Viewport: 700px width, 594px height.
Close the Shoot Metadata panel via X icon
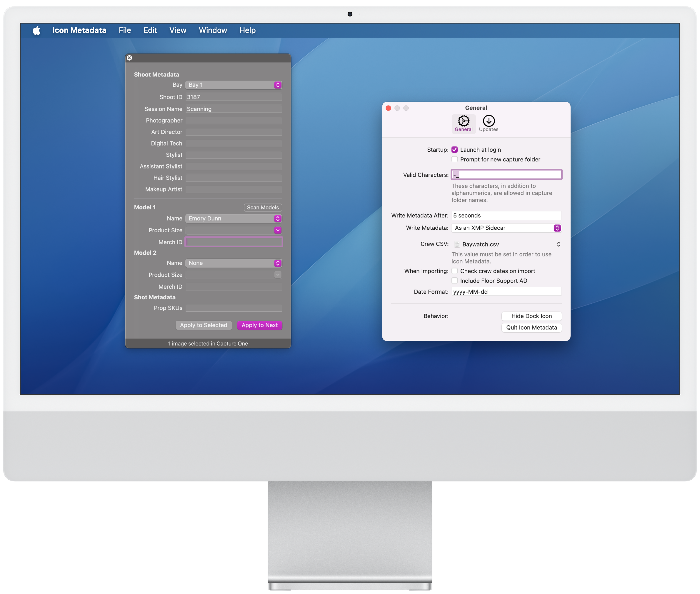pos(129,58)
